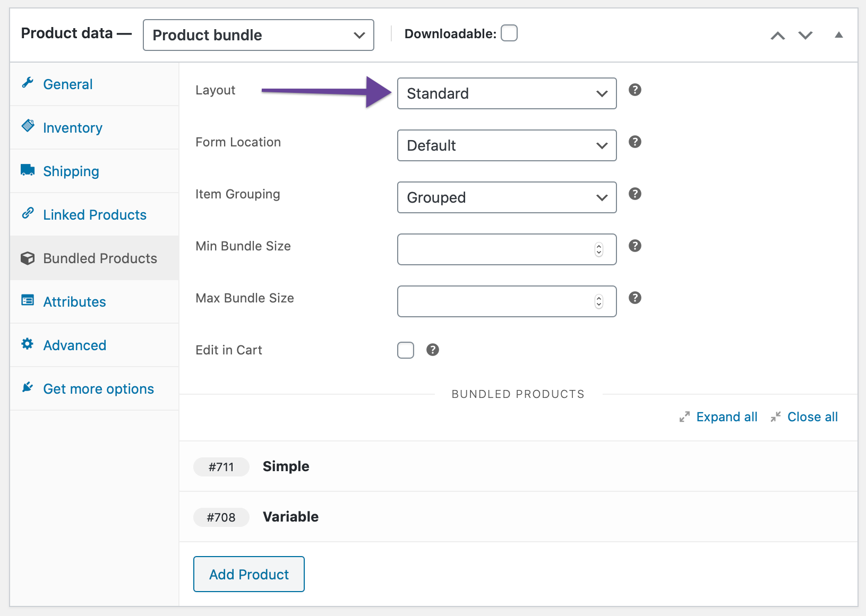The image size is (866, 616).
Task: Click the Close all link
Action: pos(812,417)
